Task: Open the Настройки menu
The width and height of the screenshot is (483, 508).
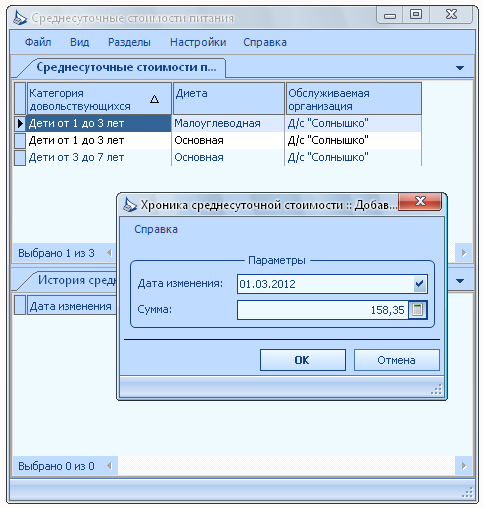Action: pyautogui.click(x=198, y=42)
